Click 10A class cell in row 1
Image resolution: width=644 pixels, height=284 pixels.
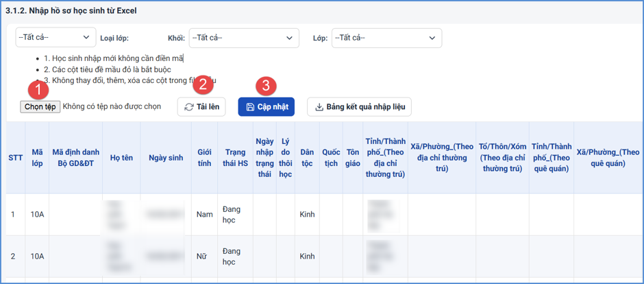pos(37,214)
